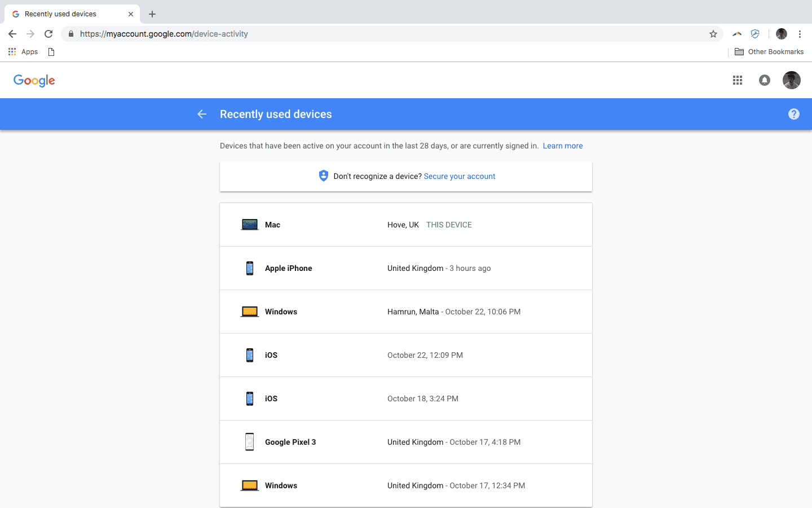Click phone icon for October 22 iOS
Image resolution: width=812 pixels, height=508 pixels.
coord(250,355)
